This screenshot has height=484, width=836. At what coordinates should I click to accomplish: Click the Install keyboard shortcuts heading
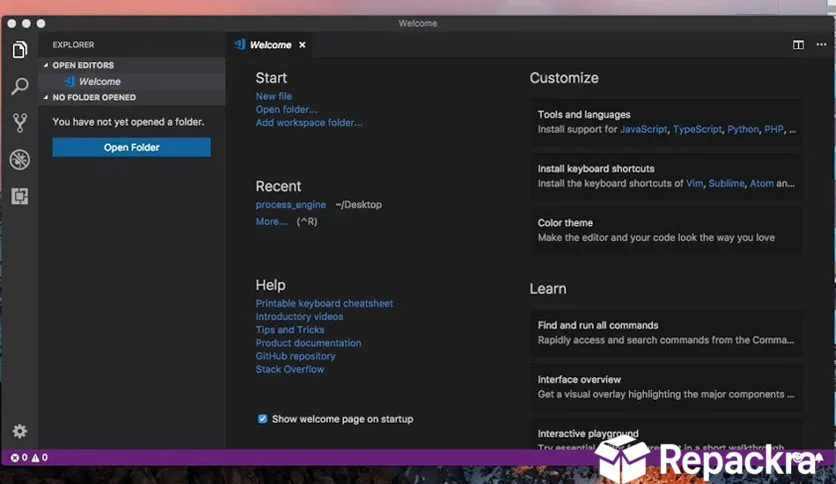tap(596, 168)
